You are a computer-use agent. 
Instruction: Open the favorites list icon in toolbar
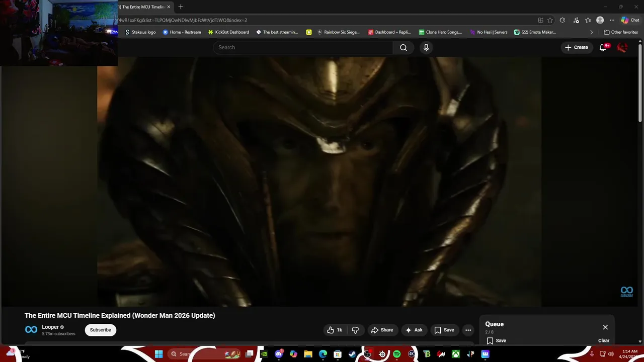(x=588, y=20)
